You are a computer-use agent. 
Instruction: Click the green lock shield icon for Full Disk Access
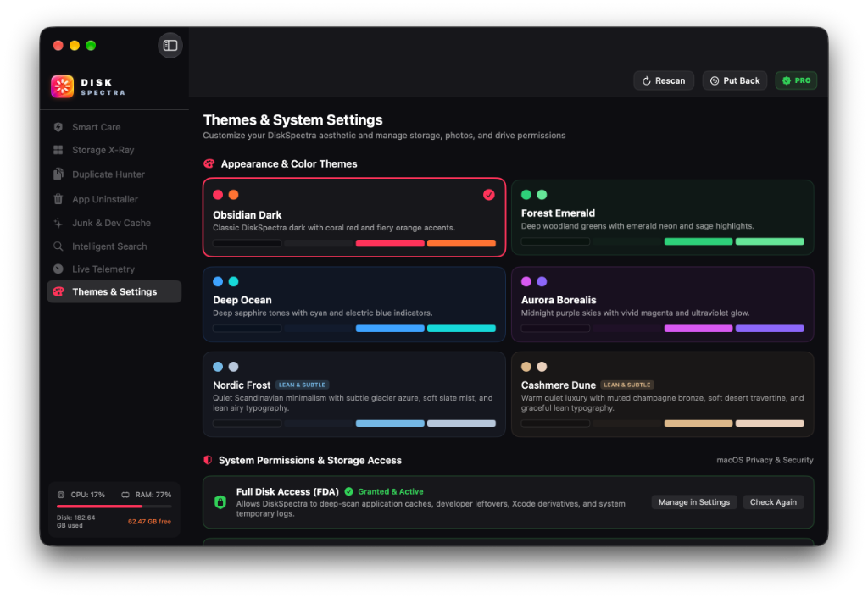(220, 502)
